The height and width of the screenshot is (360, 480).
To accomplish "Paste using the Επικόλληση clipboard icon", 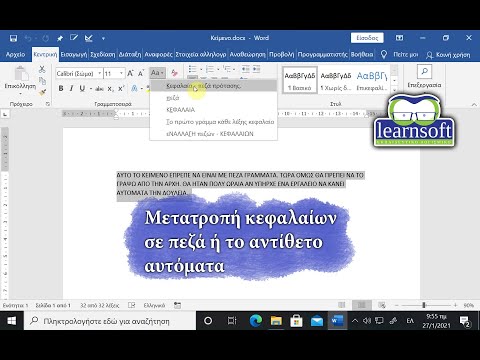I will pos(21,73).
